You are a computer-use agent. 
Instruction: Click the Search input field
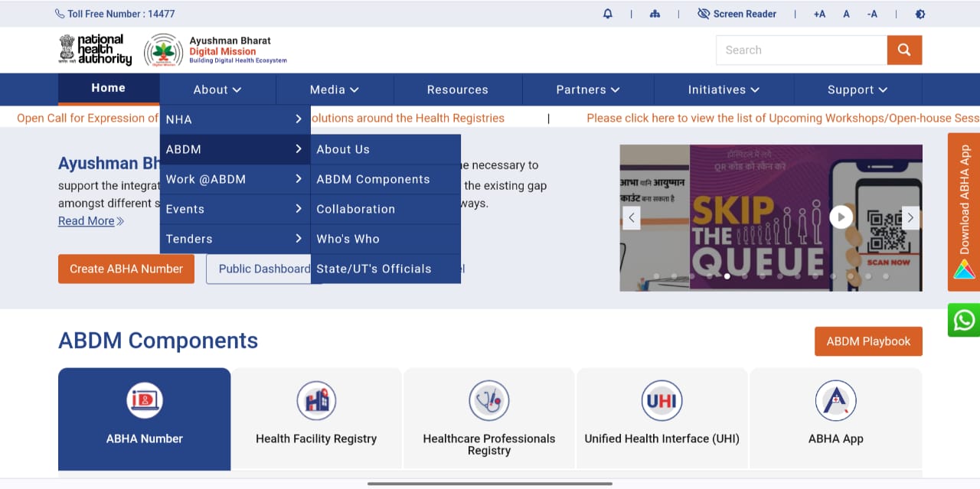click(x=801, y=50)
